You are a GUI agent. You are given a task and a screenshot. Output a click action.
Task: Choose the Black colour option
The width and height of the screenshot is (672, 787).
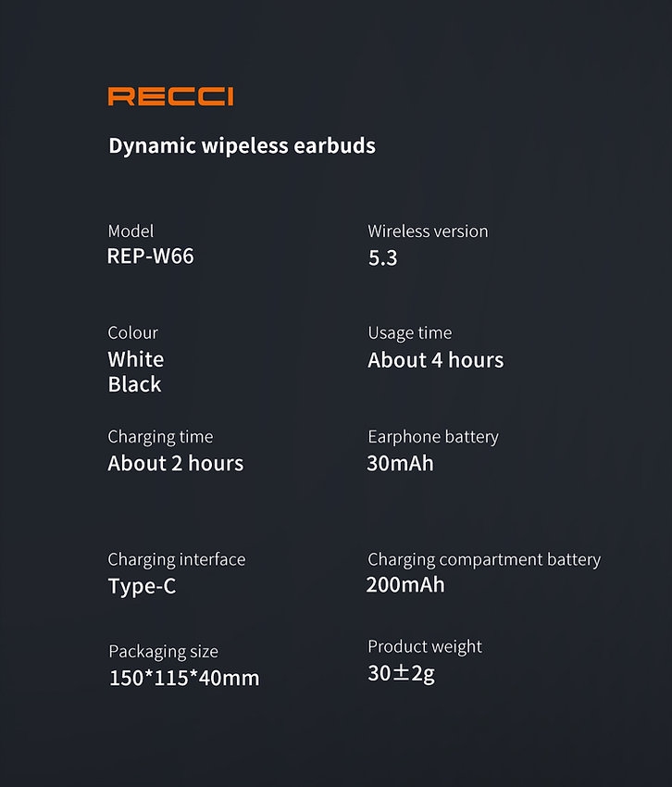coord(135,384)
